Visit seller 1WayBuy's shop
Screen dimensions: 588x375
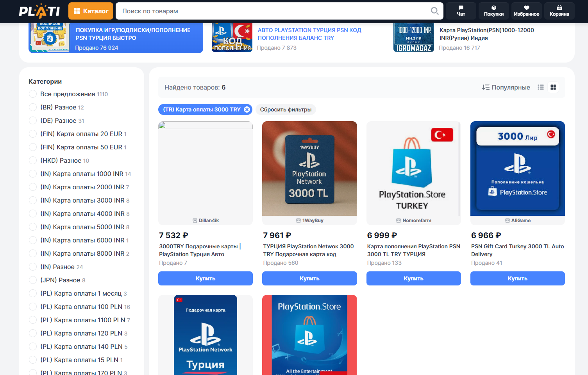(309, 221)
